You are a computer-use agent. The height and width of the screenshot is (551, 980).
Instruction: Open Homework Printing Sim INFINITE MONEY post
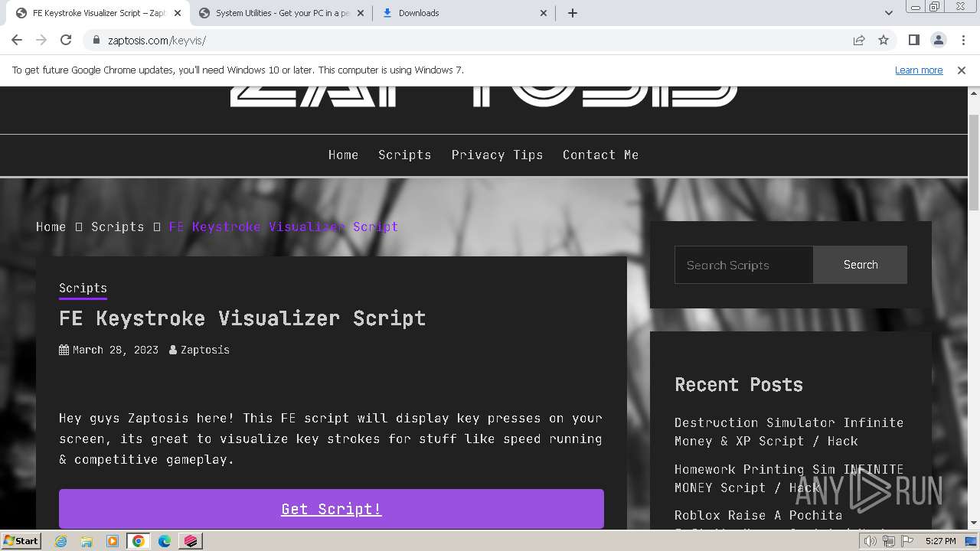[x=789, y=478]
